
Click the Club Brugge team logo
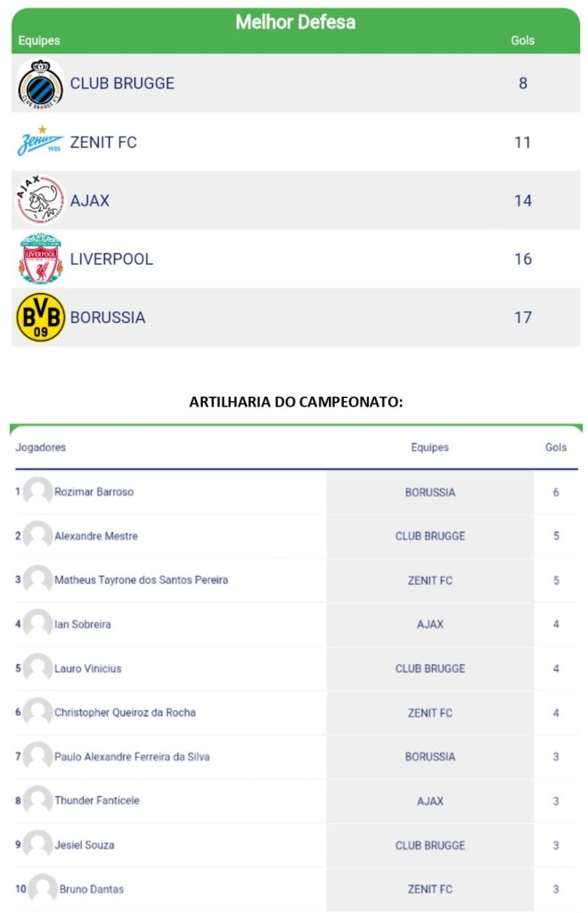41,84
